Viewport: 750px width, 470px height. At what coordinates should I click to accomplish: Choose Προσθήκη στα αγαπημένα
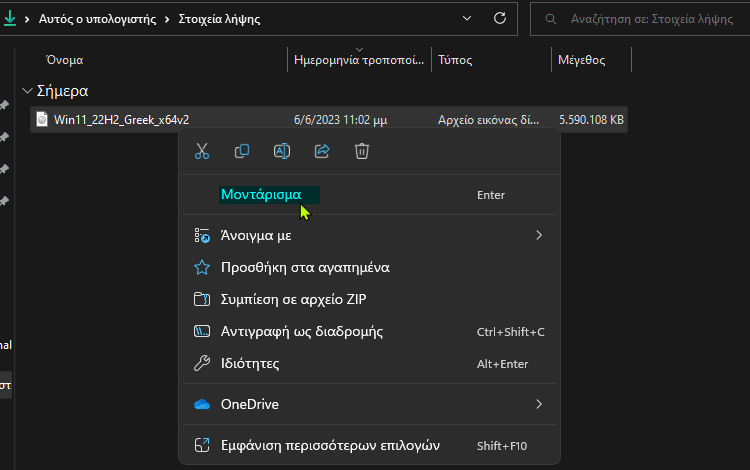click(x=369, y=267)
